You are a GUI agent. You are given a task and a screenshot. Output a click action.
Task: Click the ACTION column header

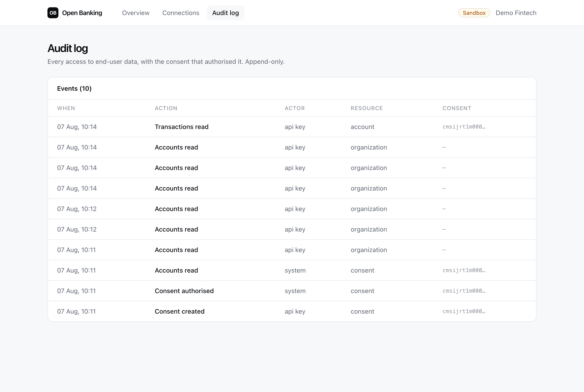coord(166,108)
